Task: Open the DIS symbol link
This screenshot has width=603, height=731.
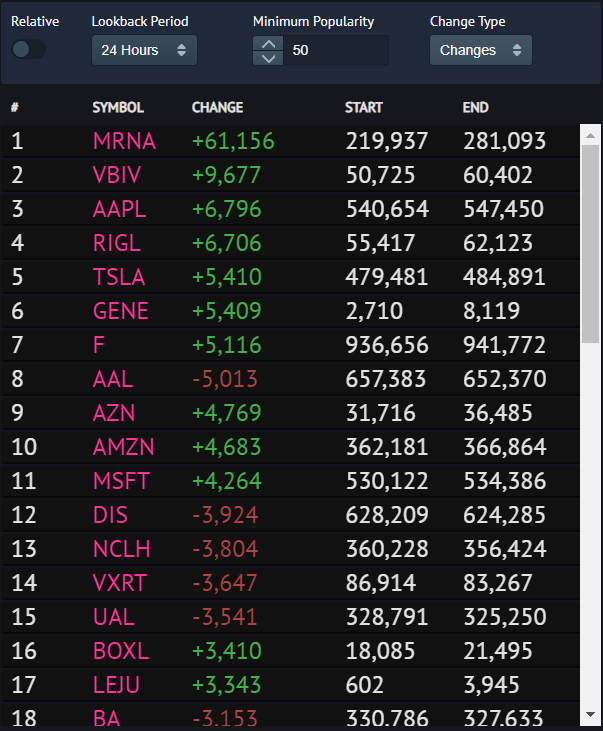Action: click(110, 516)
